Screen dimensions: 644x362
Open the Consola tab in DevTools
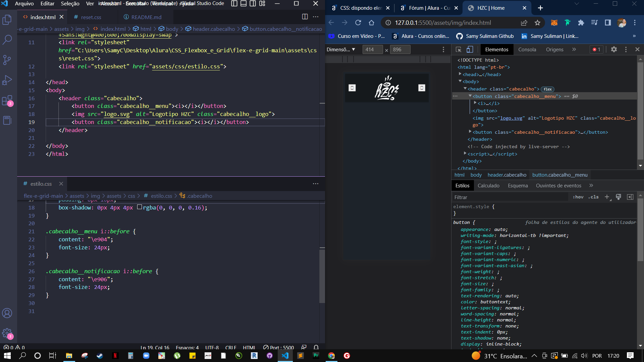point(527,50)
